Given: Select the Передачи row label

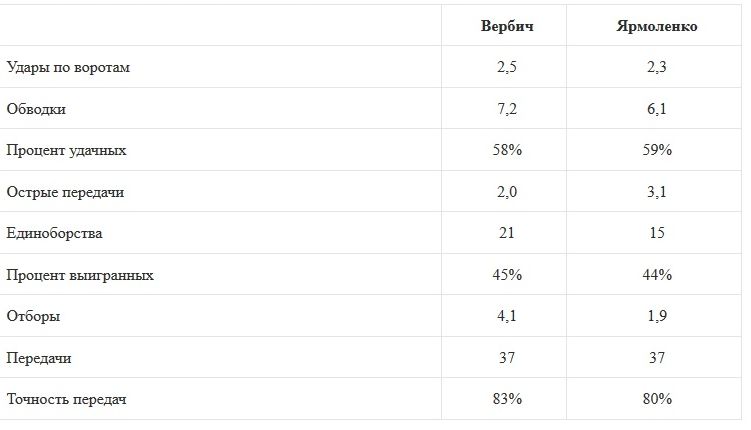Looking at the screenshot, I should (39, 357).
